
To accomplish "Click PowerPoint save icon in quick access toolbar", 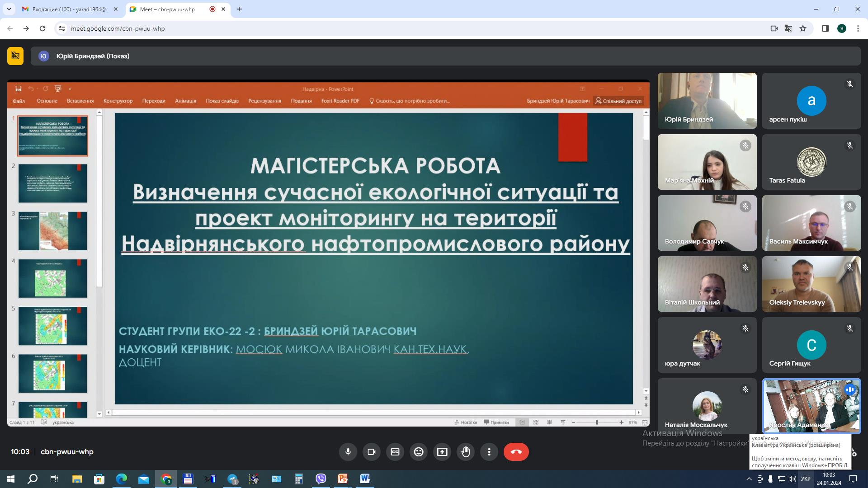I will [x=19, y=89].
